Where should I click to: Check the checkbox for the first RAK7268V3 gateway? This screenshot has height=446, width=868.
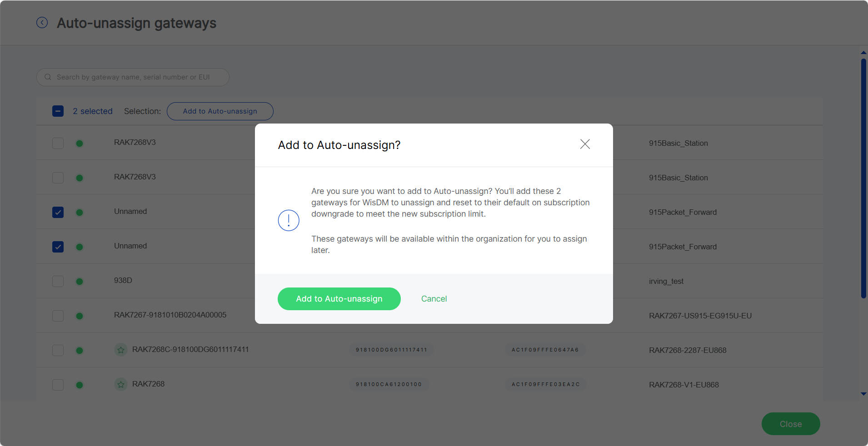[x=58, y=143]
